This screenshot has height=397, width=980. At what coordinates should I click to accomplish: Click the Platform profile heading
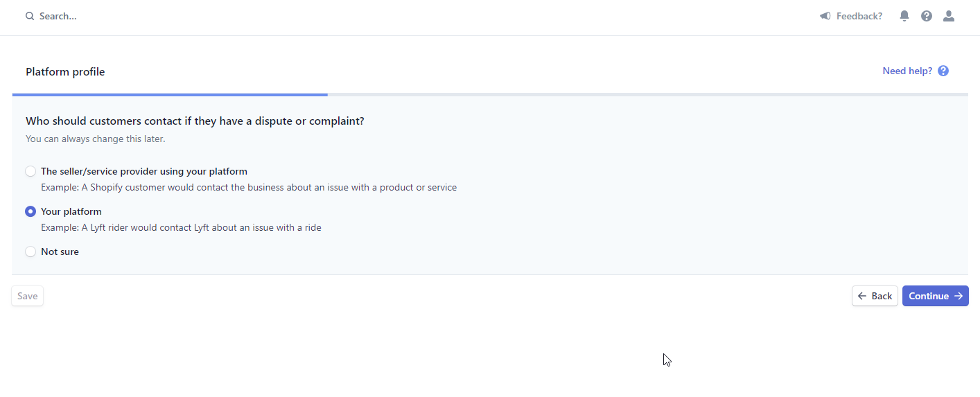click(65, 71)
